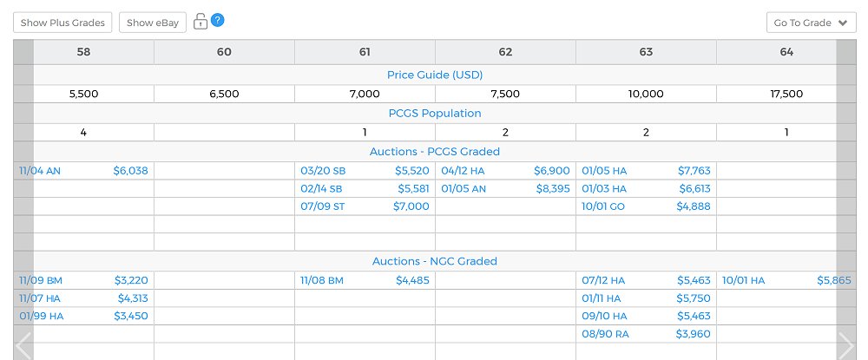
Task: Select the Auctions - PCGS Graded header
Action: click(x=435, y=152)
